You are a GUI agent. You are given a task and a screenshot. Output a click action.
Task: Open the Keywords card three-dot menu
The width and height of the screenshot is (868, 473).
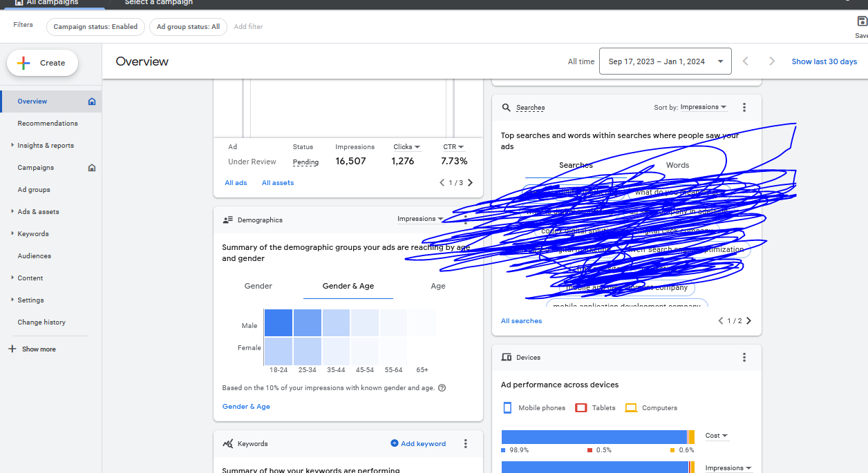[x=466, y=444]
